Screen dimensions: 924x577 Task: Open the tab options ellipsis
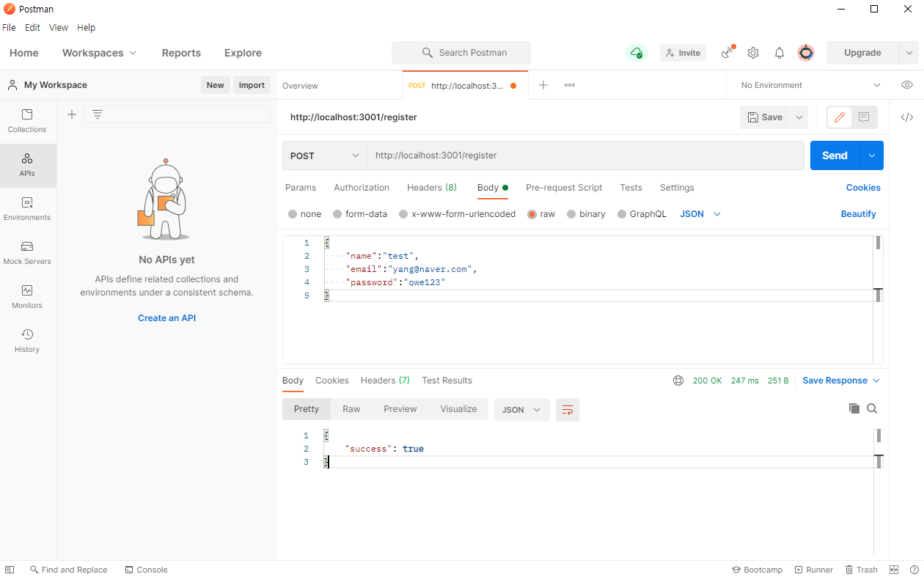tap(570, 85)
